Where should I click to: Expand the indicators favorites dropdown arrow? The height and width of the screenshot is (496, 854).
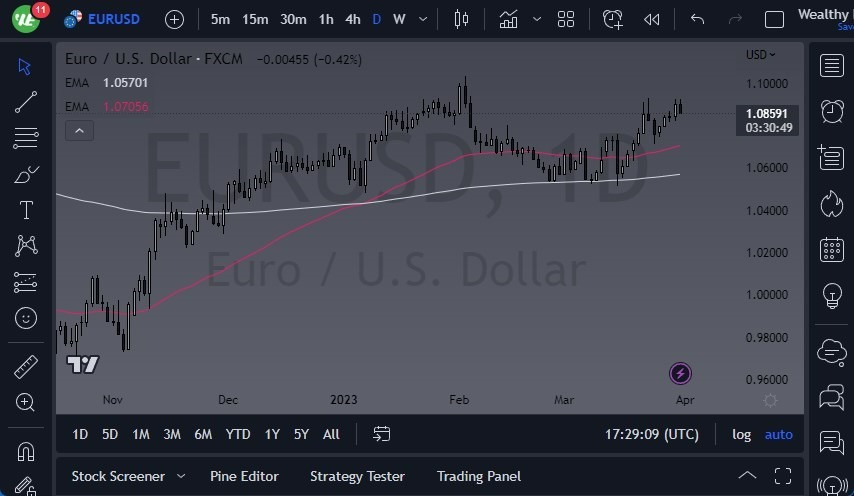pyautogui.click(x=537, y=19)
